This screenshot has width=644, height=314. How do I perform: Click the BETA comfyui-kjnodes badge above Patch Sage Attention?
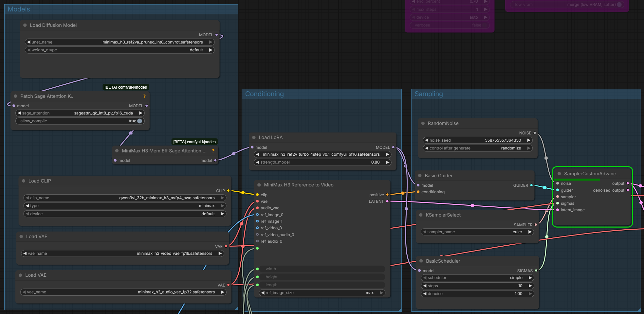(126, 87)
